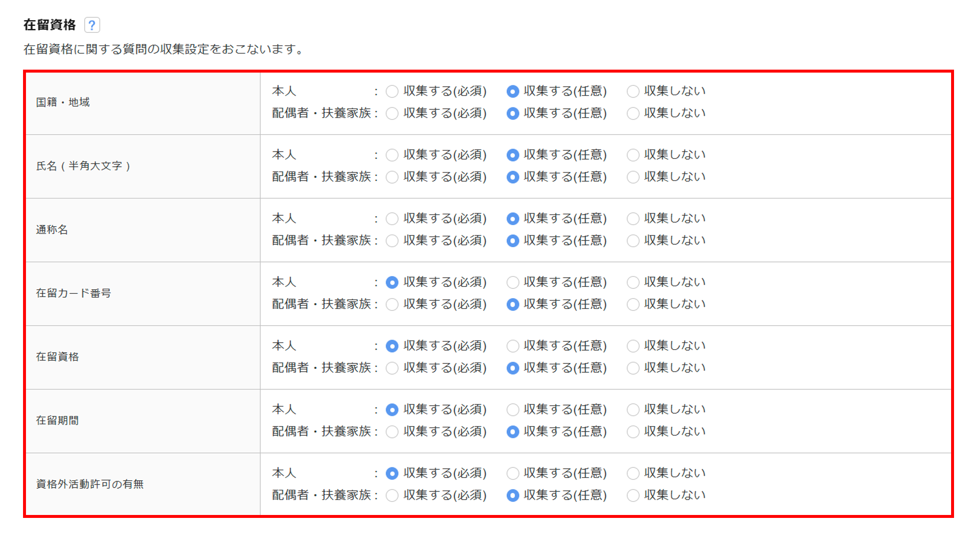Set 氏名(半角大文字) 本人 to 収集しない
The image size is (980, 539).
tap(633, 155)
